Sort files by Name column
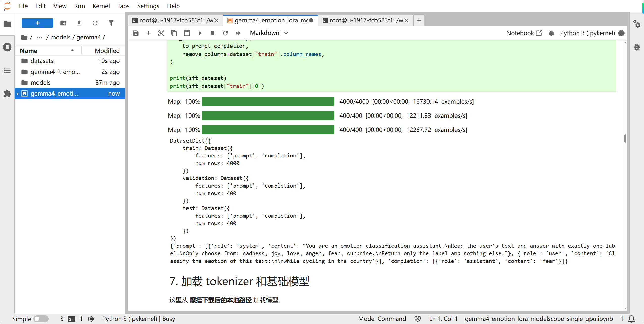Image resolution: width=644 pixels, height=324 pixels. [x=48, y=51]
